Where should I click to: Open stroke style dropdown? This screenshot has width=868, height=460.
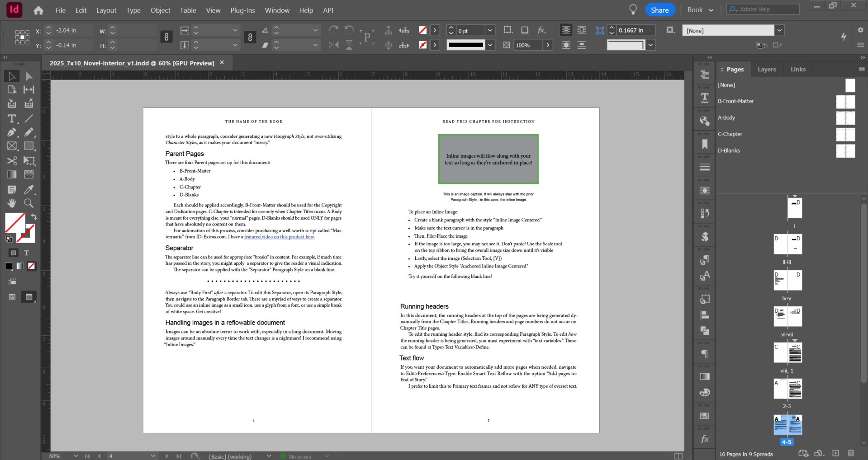point(490,45)
